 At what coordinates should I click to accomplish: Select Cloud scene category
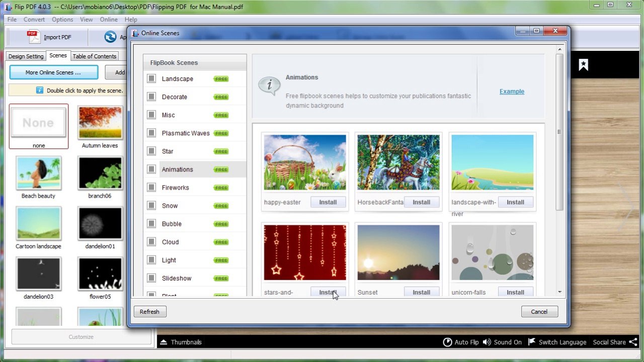coord(195,242)
